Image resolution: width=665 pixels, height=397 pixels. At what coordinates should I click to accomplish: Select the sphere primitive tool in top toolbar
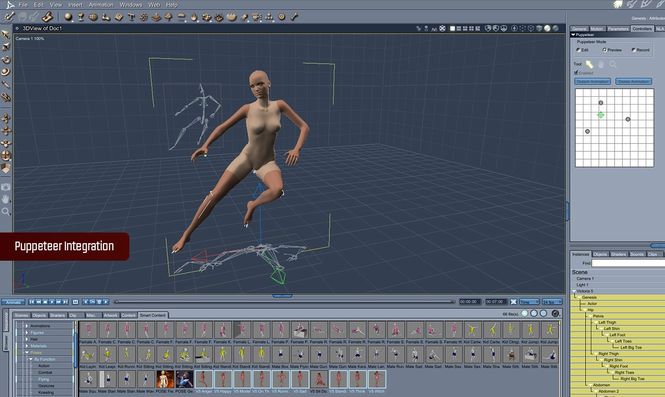pos(68,17)
